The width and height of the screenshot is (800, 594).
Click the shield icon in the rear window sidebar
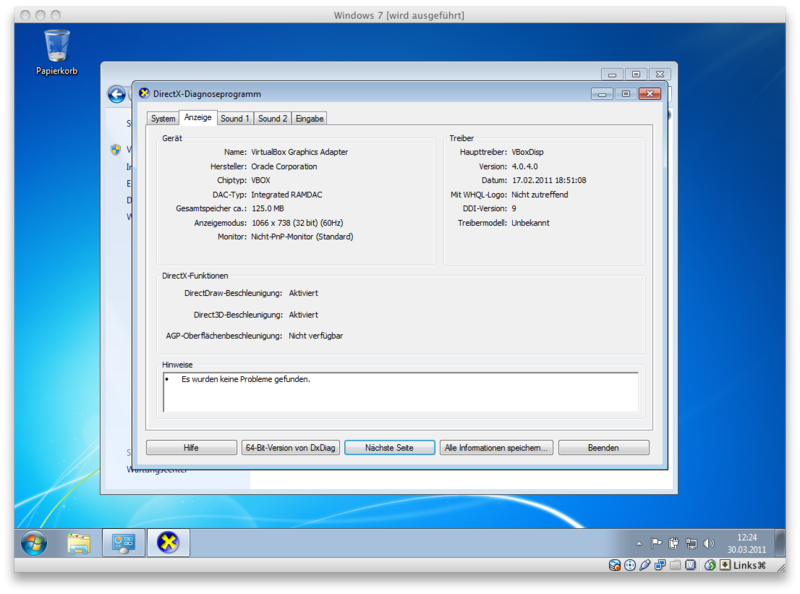[116, 150]
